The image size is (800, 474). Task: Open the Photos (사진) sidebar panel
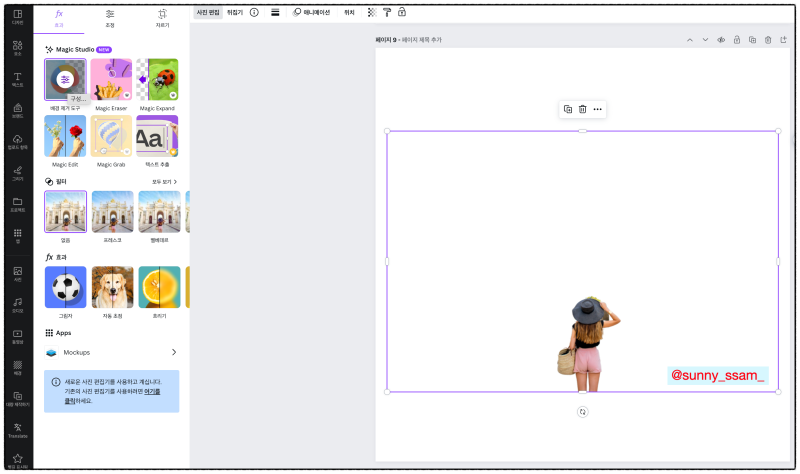tap(17, 273)
